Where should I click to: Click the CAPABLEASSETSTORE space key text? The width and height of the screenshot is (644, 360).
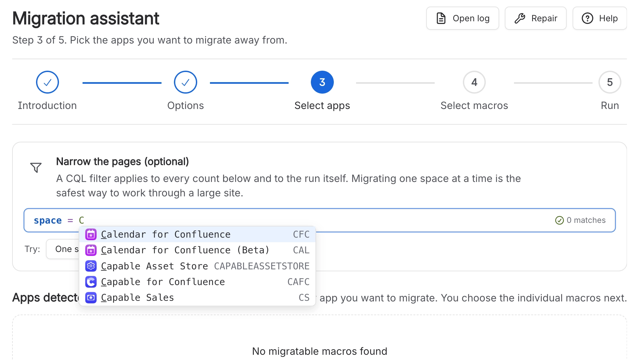(x=262, y=266)
